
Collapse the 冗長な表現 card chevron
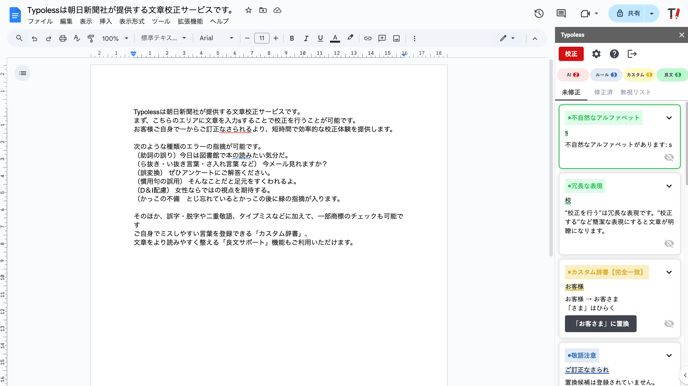669,186
